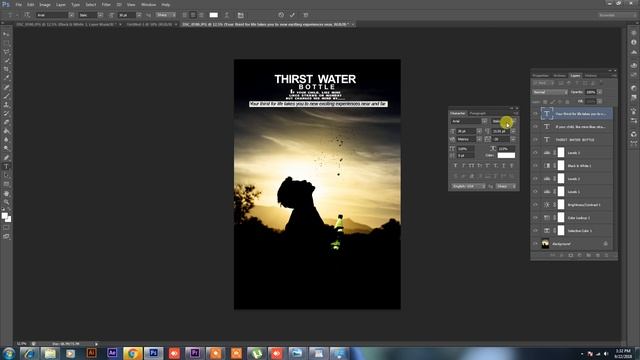Open the font size dropdown in the options bar
Viewport: 640px width, 360px height.
coord(139,15)
